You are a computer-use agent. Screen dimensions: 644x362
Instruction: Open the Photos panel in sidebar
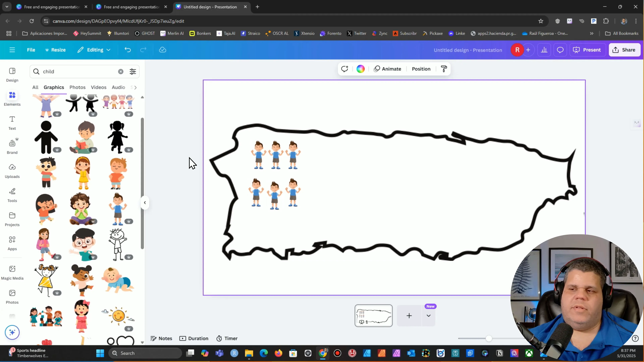point(12,297)
